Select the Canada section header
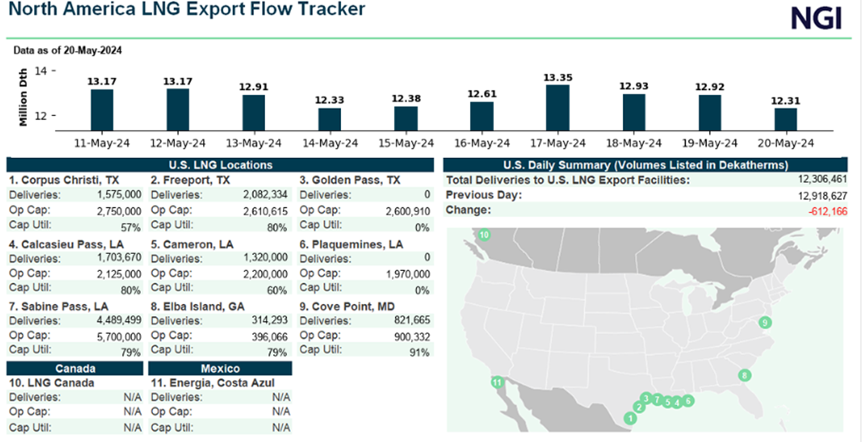The image size is (868, 442). 75,369
